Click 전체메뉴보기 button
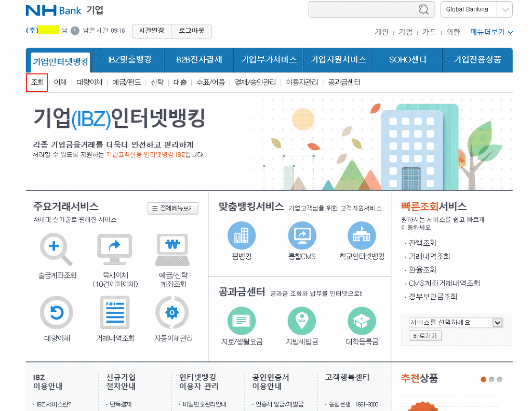532x411 pixels. click(x=172, y=208)
